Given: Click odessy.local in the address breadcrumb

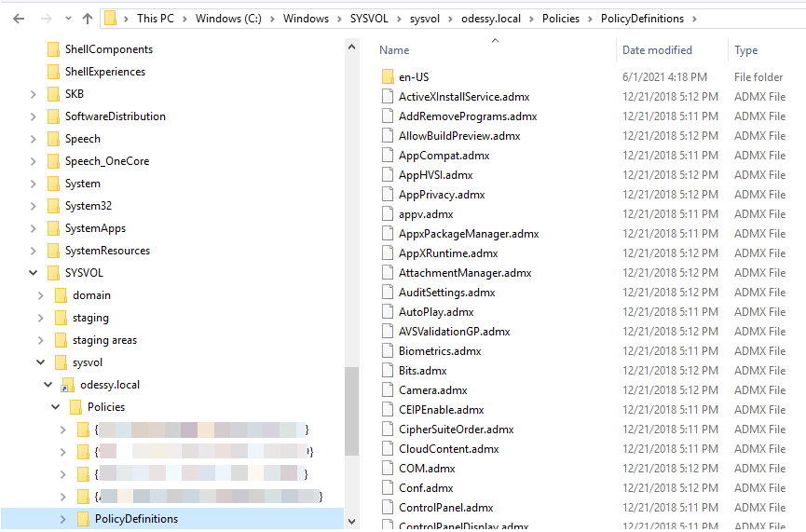Looking at the screenshot, I should coord(491,19).
